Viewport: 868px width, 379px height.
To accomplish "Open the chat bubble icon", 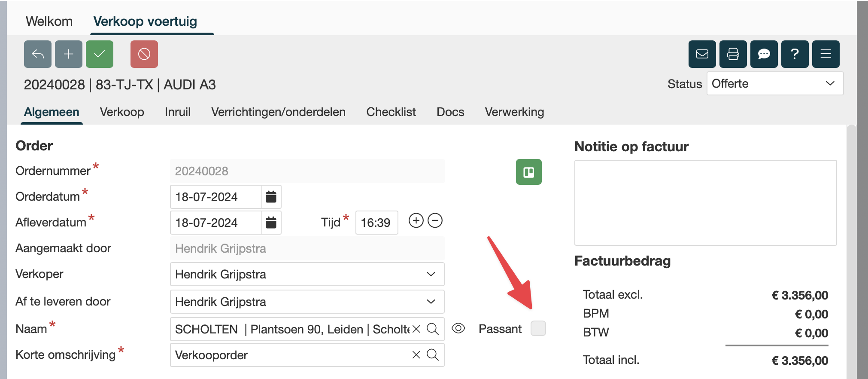I will (764, 54).
